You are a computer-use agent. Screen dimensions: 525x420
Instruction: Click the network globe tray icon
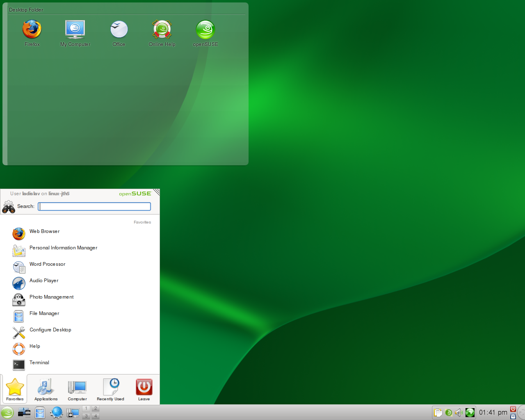(470, 413)
